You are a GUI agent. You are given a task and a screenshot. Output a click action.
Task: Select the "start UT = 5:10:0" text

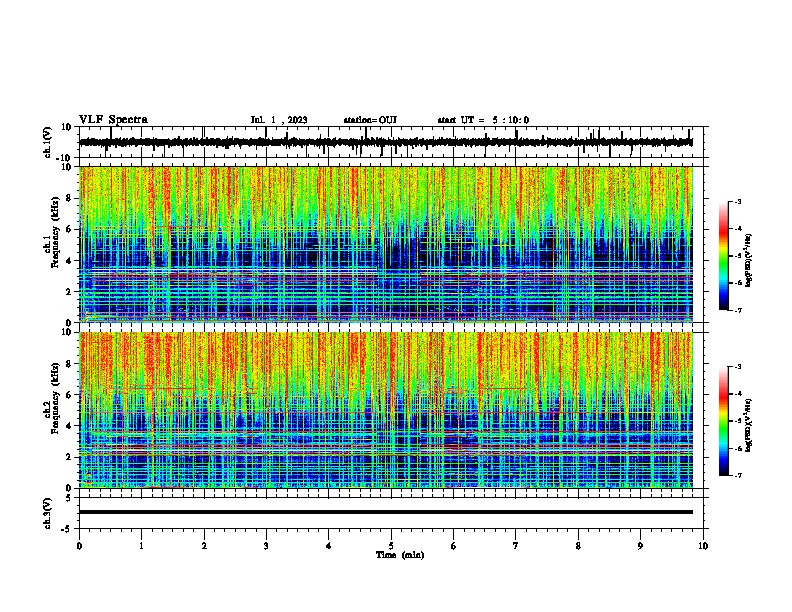tap(483, 120)
